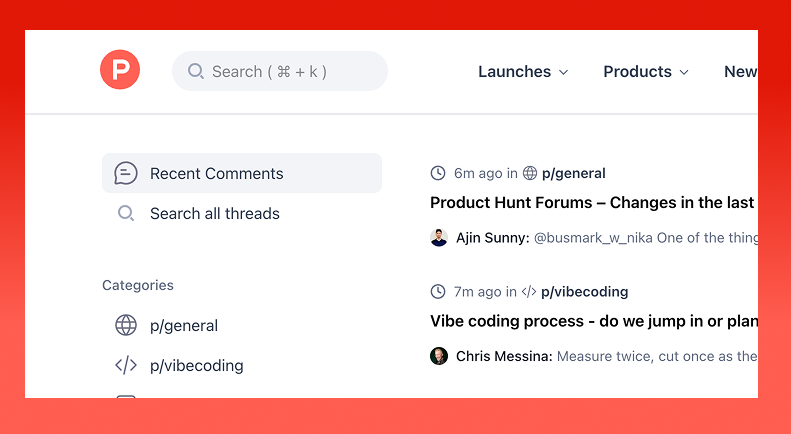Expand the Products dropdown menu
Screen dimensions: 791x434
pos(646,72)
